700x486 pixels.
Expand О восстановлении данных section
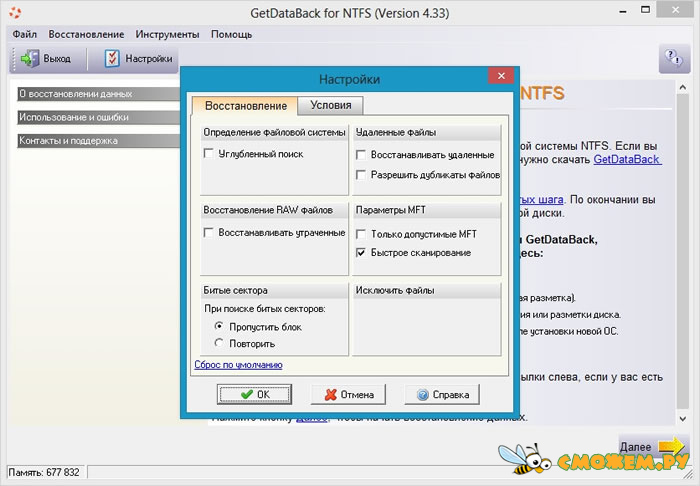tap(99, 94)
